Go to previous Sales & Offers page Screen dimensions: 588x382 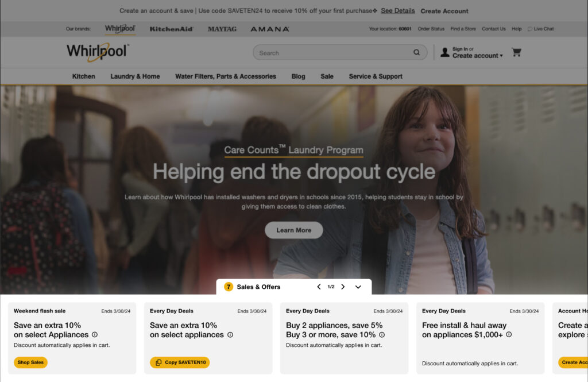coord(319,287)
